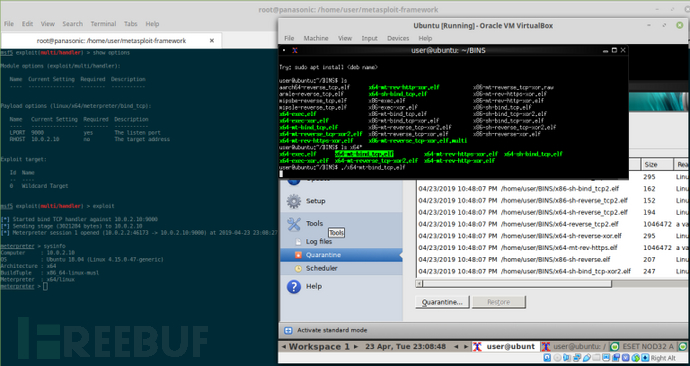690x366 pixels.
Task: Click VirtualBox host key arrow icon
Action: pos(645,358)
